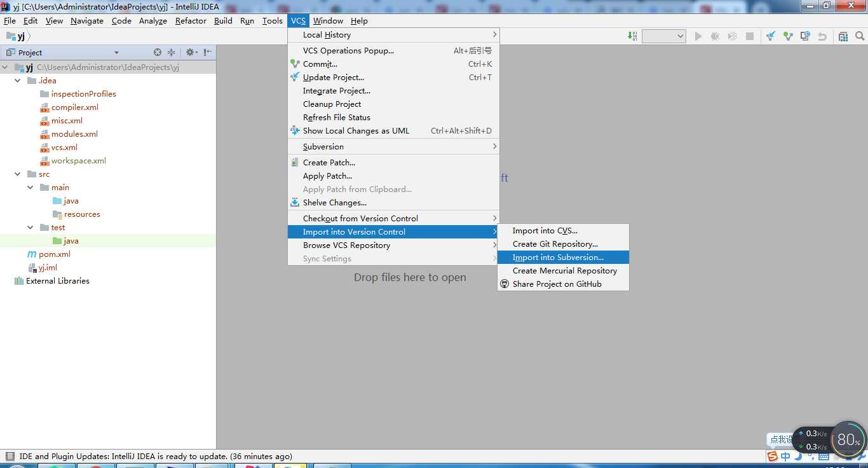Collapse the main folder

pos(31,187)
